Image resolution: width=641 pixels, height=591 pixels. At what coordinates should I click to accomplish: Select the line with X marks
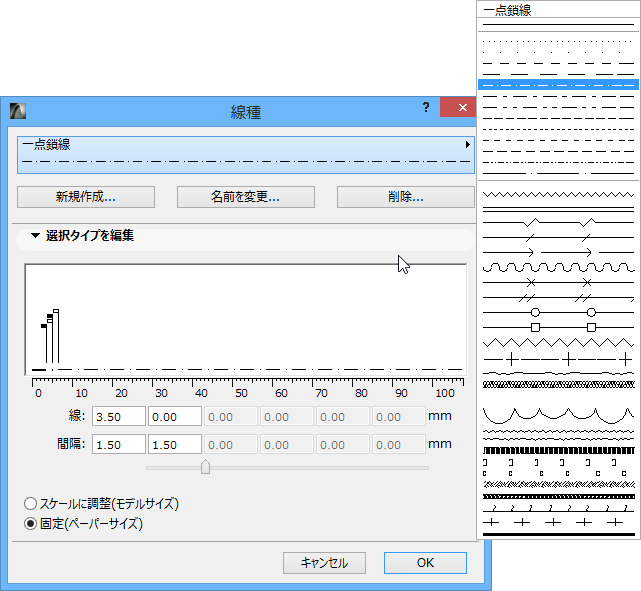click(x=558, y=282)
